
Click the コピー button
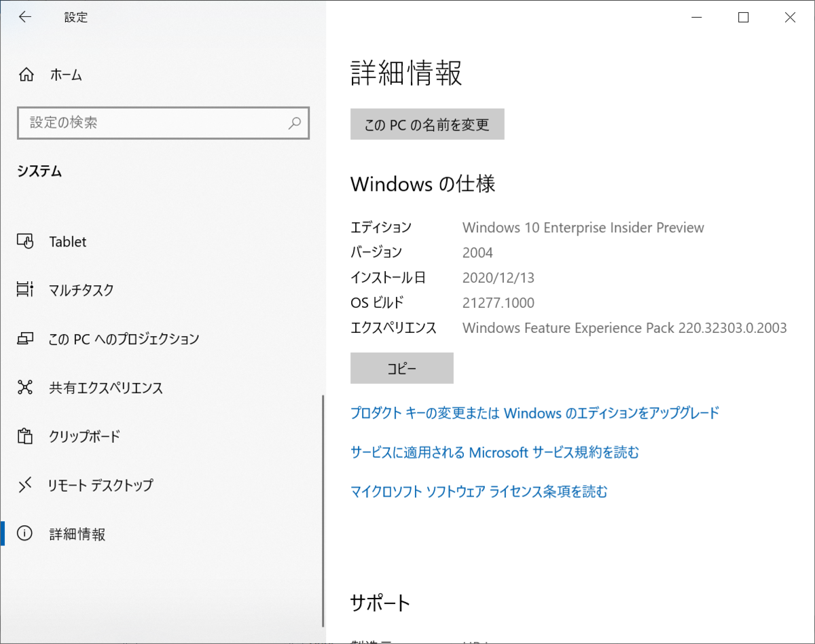point(402,368)
